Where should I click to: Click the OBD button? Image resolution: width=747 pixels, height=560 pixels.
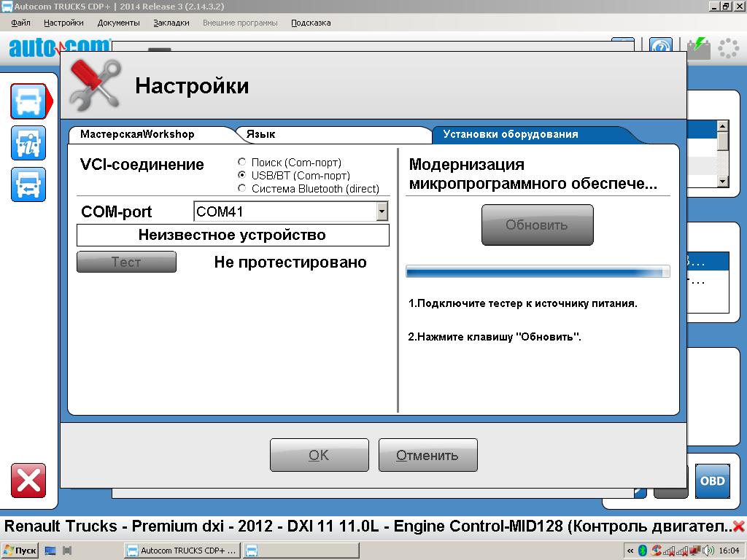712,481
